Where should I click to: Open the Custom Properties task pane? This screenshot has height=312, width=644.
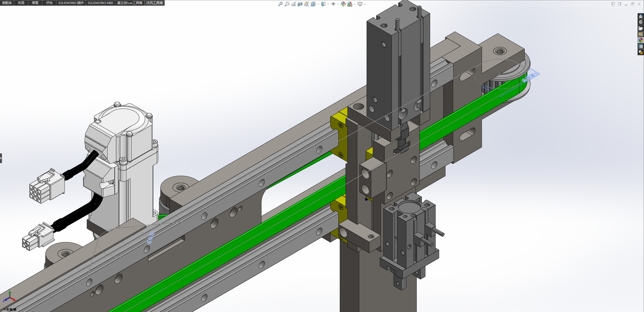640,46
